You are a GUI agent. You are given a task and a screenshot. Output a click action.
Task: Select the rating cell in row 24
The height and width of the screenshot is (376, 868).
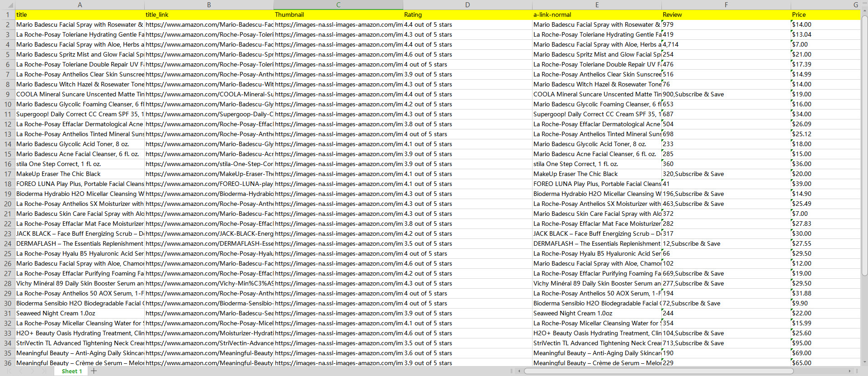click(467, 243)
